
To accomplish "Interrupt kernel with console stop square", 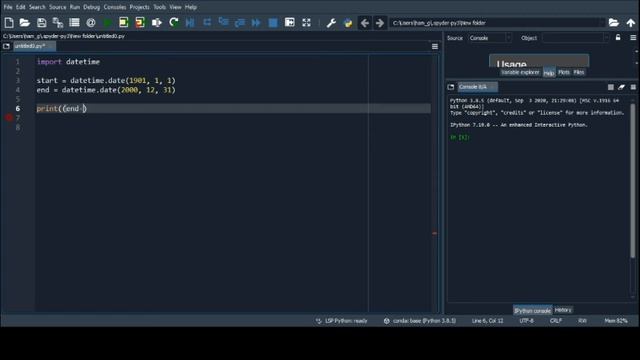I will (611, 87).
